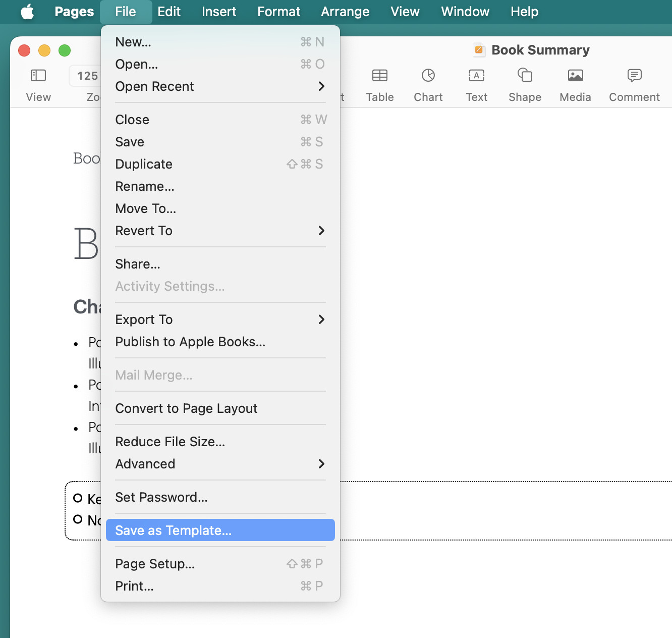Click the yellow minimize window button
Screen dimensions: 672x638
tap(44, 50)
